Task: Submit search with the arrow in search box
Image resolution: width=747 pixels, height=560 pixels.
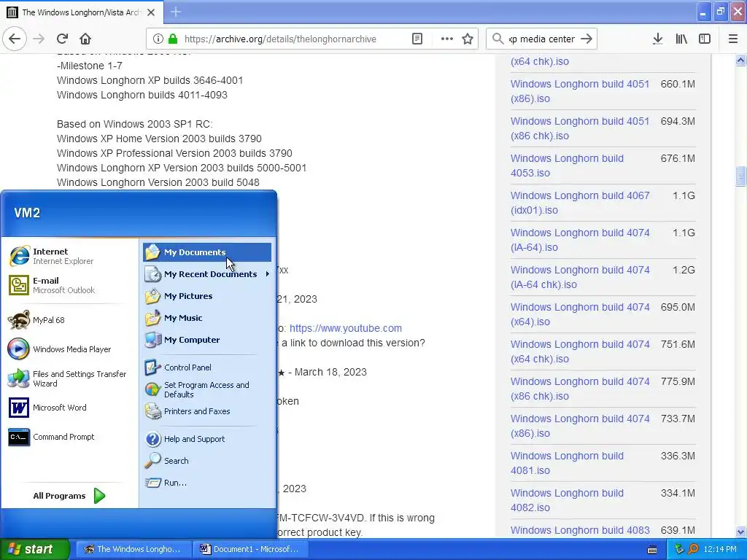Action: coord(587,39)
